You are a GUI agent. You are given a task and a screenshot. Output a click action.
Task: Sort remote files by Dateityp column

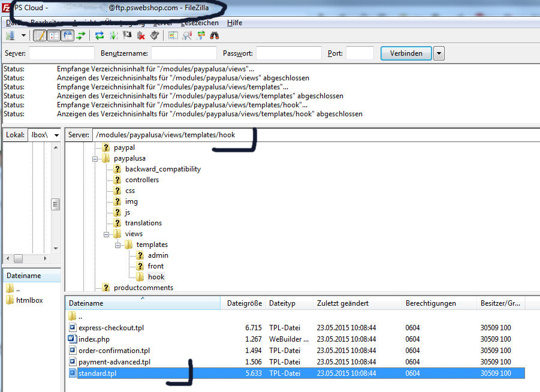[289, 303]
